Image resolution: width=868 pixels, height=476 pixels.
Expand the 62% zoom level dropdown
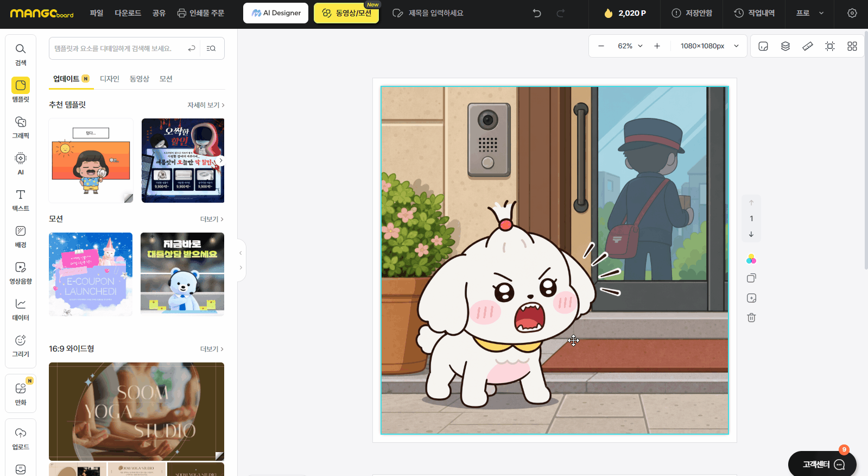630,46
